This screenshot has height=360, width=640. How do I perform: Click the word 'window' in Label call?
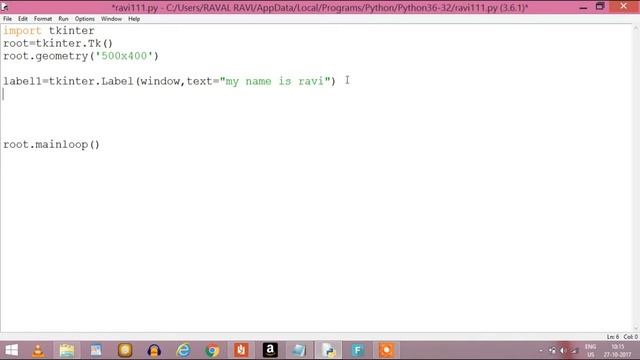pos(160,81)
